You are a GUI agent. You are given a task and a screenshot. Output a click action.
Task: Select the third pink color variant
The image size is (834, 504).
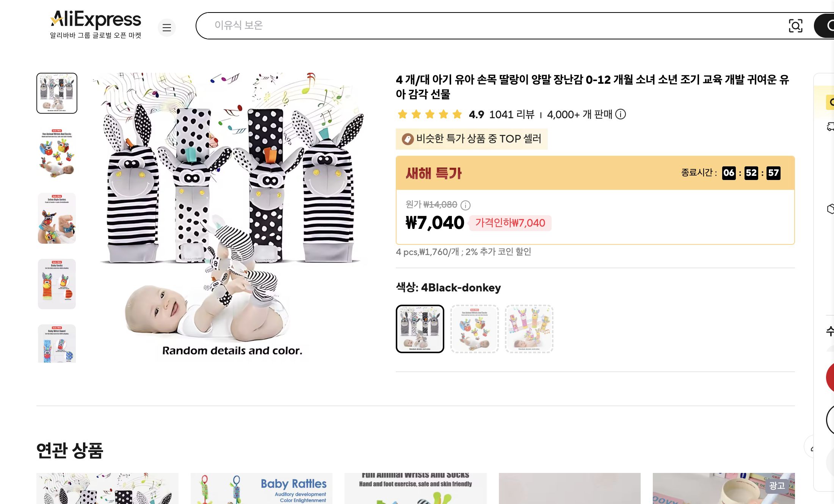529,329
